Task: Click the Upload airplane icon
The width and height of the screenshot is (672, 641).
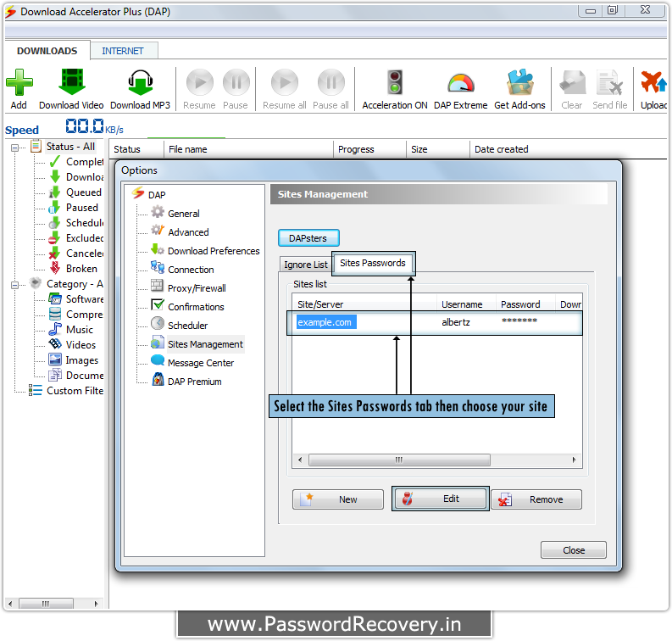Action: pyautogui.click(x=653, y=83)
